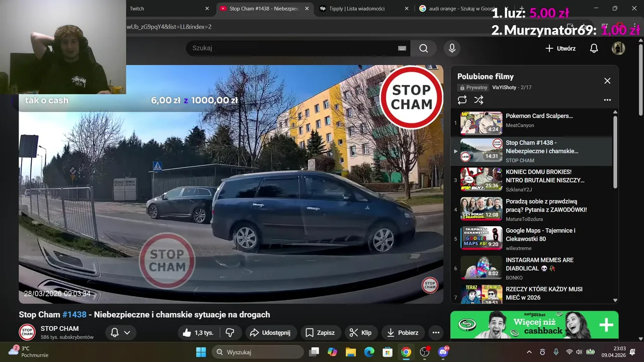Click the Więcej niż cashback ad banner
Viewport: 644px width, 362px height.
click(x=534, y=325)
